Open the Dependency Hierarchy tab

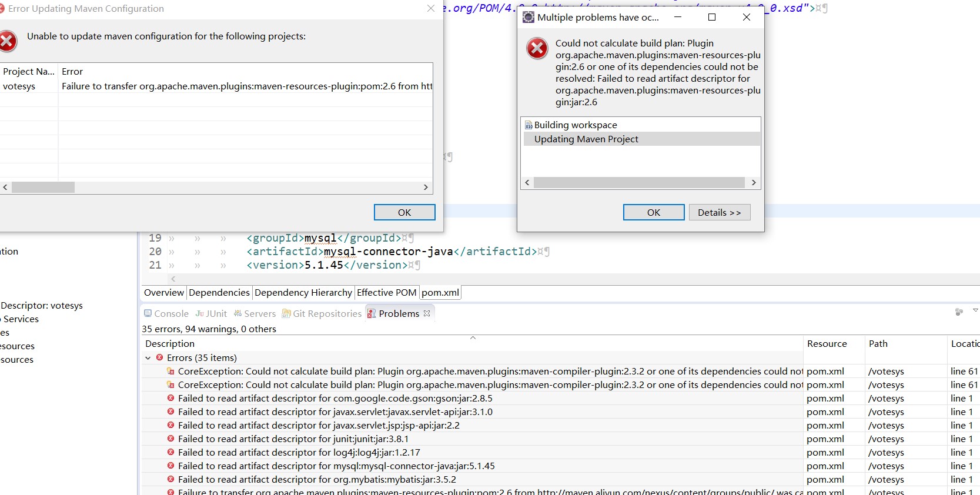(303, 292)
